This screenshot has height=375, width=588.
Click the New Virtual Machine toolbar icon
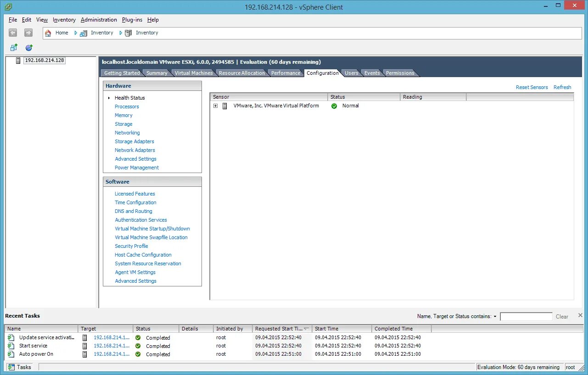(14, 48)
